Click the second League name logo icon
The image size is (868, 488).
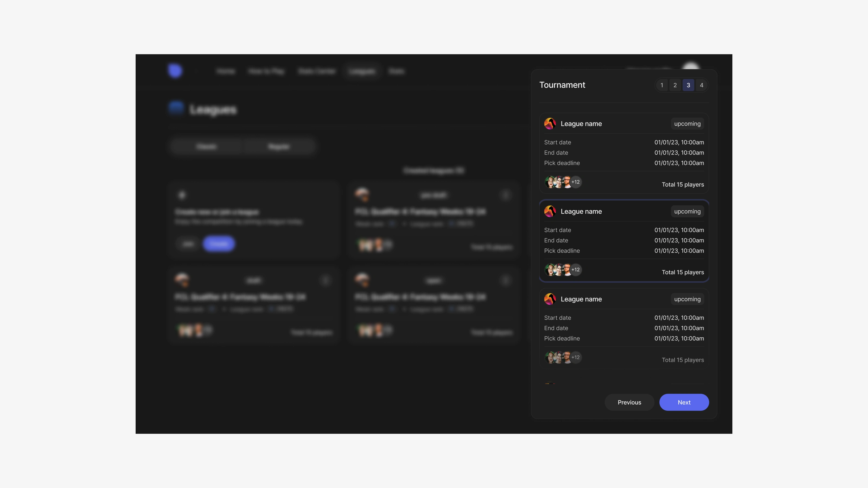click(550, 211)
